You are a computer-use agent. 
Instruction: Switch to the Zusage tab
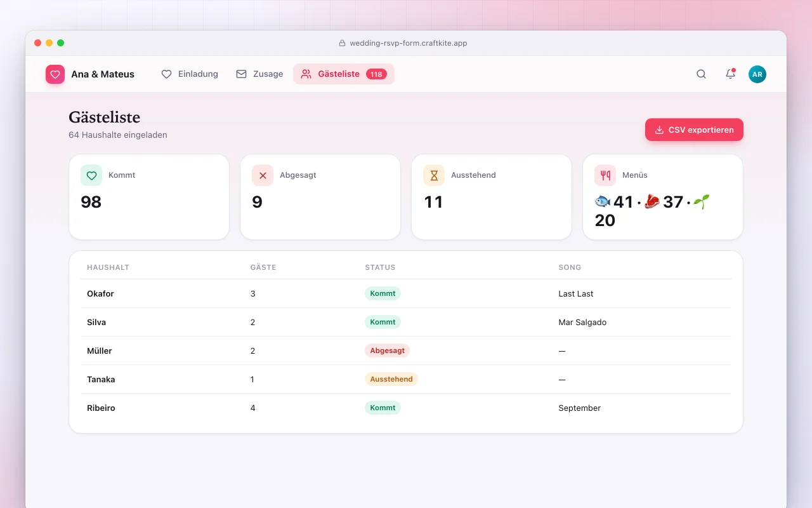click(259, 74)
